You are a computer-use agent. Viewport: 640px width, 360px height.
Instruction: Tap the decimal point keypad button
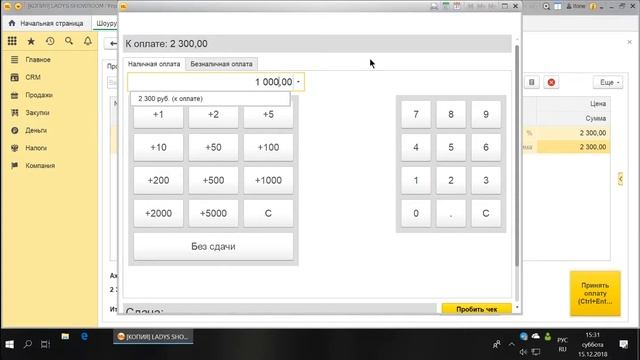[451, 213]
